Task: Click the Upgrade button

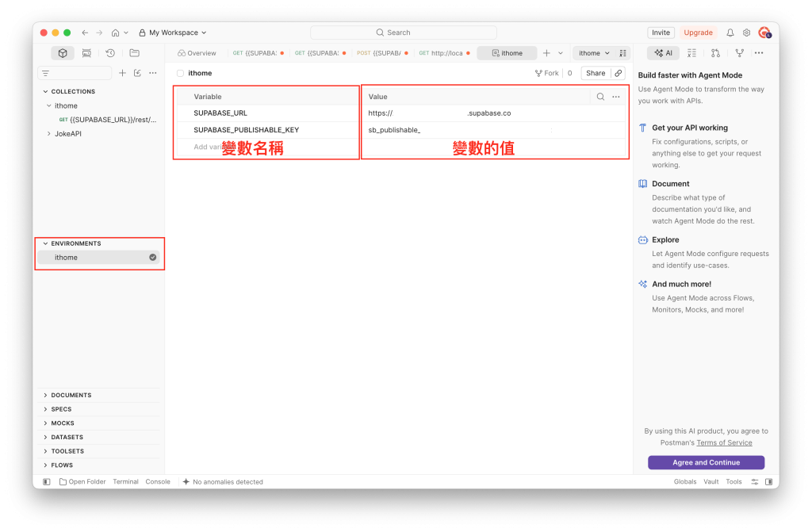Action: [698, 33]
